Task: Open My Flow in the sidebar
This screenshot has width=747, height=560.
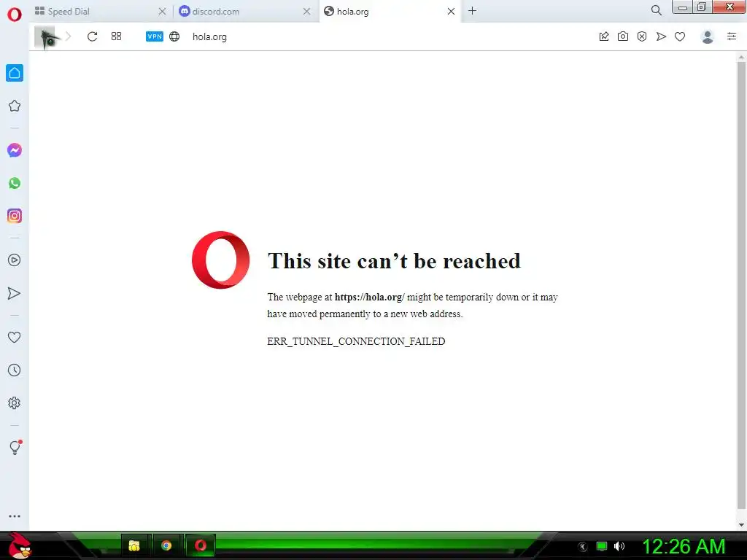Action: tap(15, 293)
